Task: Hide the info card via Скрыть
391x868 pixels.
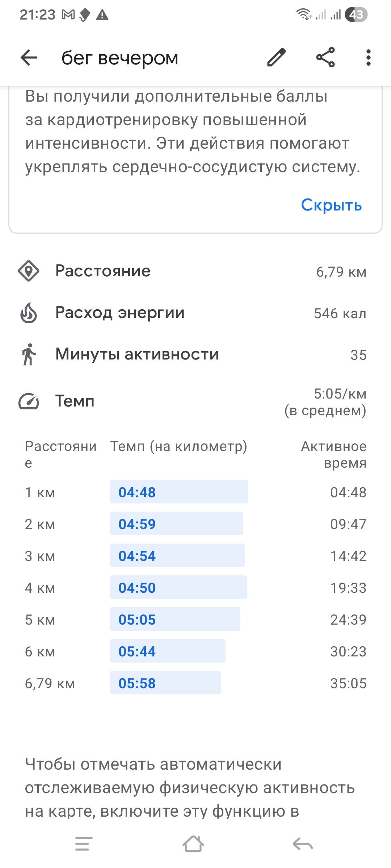Action: 331,205
